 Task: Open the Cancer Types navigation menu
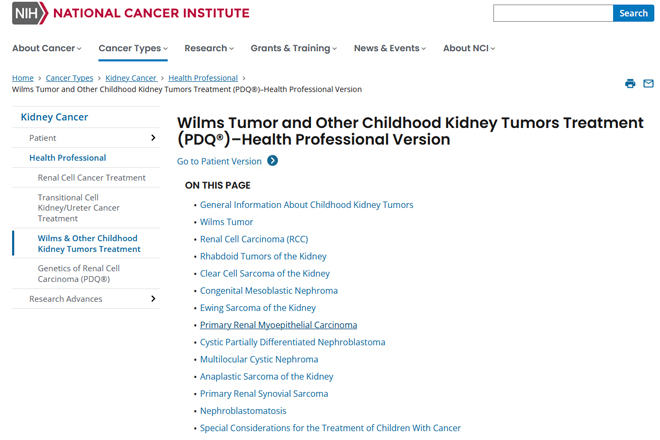coord(133,48)
